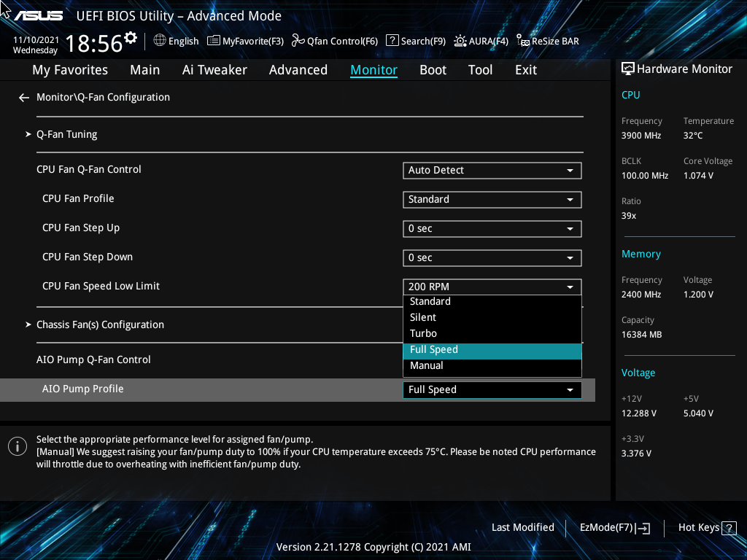Click the 11/10/2021 date text
The width and height of the screenshot is (747, 560).
[x=36, y=40]
